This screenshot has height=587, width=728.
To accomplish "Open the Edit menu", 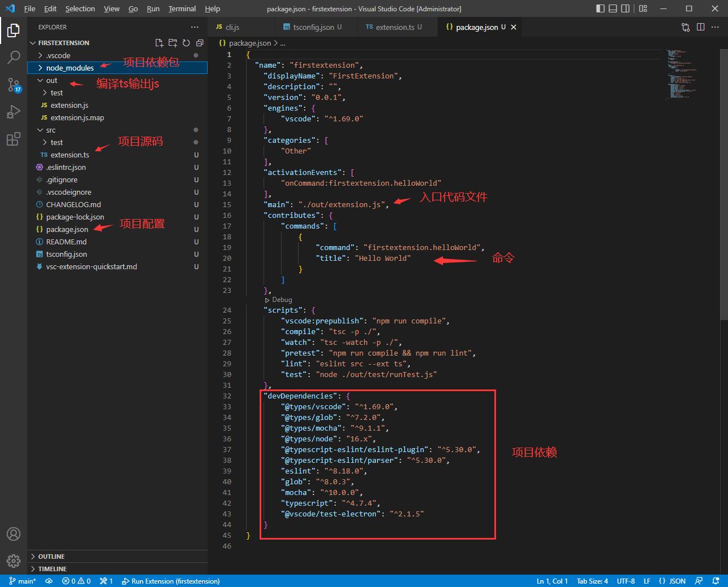I will click(50, 8).
